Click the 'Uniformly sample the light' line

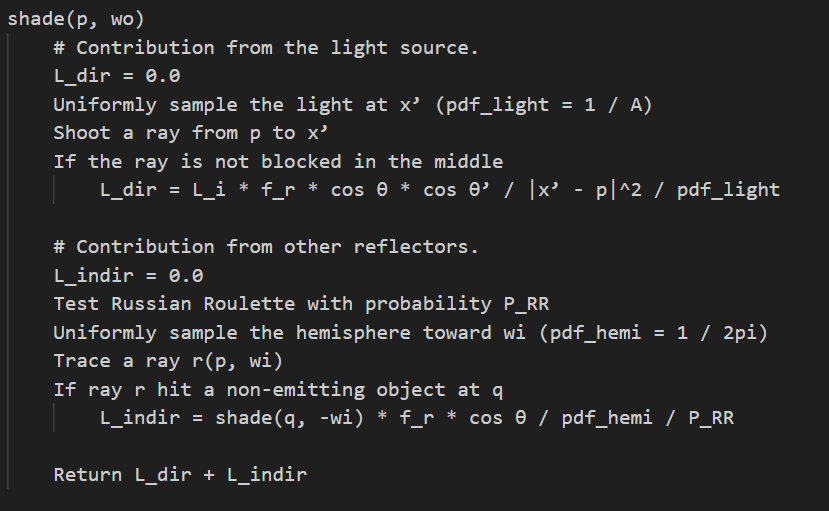(353, 105)
